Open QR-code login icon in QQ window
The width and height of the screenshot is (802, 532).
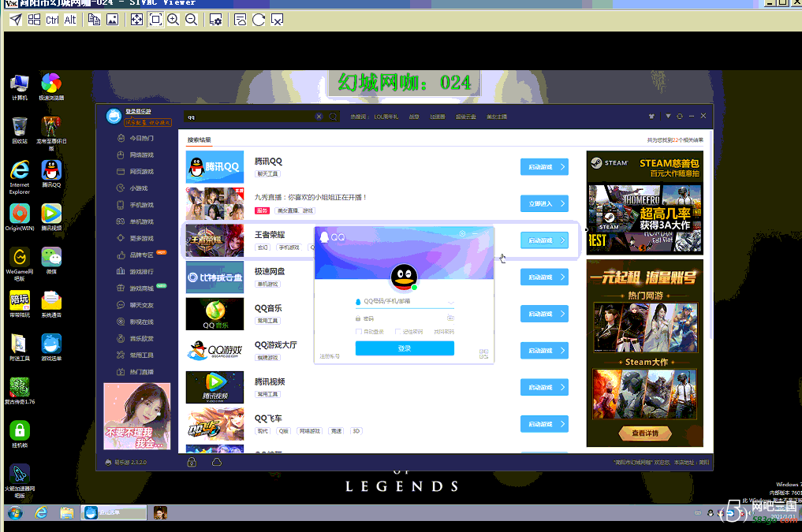[x=484, y=354]
